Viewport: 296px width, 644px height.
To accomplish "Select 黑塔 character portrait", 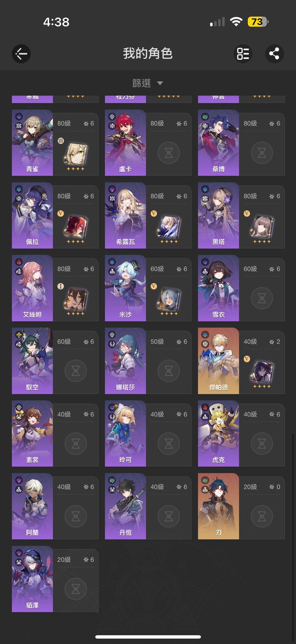I will (x=219, y=215).
